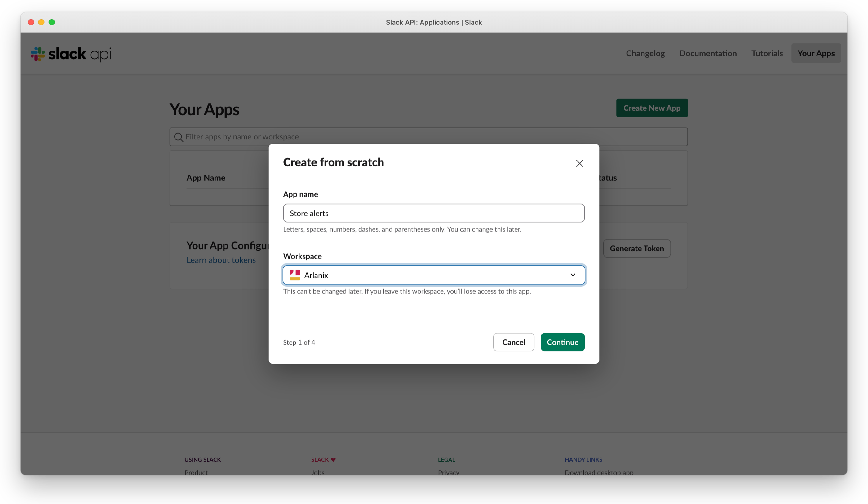This screenshot has height=504, width=868.
Task: Click Create New App button
Action: tap(652, 108)
